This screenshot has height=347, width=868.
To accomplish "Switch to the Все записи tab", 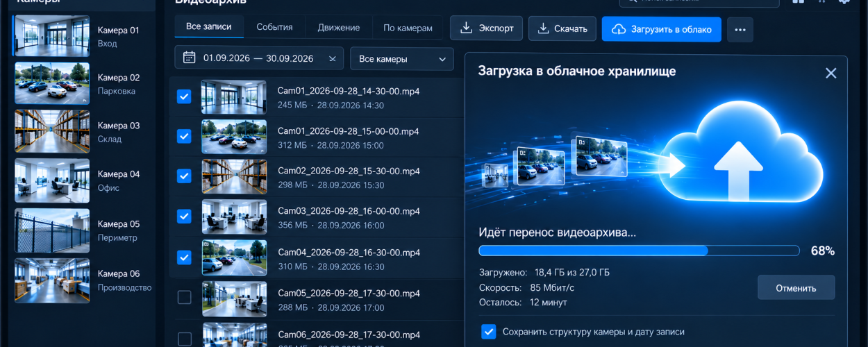I will 208,27.
